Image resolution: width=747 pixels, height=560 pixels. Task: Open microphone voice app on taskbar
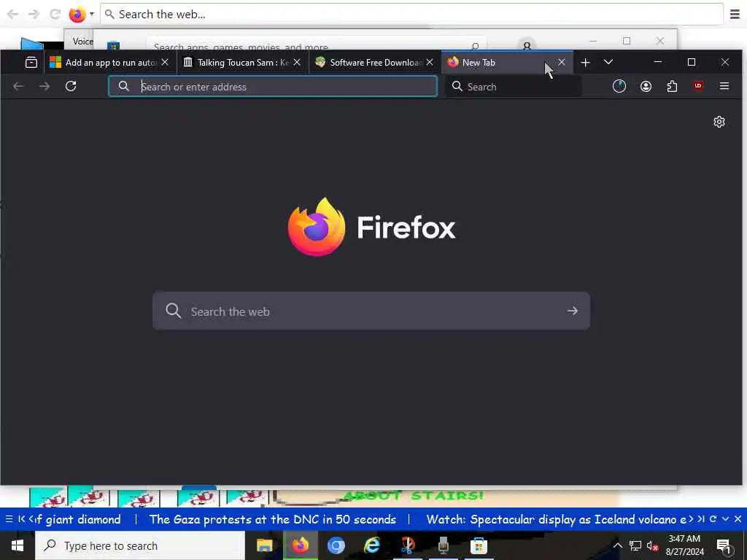444,545
